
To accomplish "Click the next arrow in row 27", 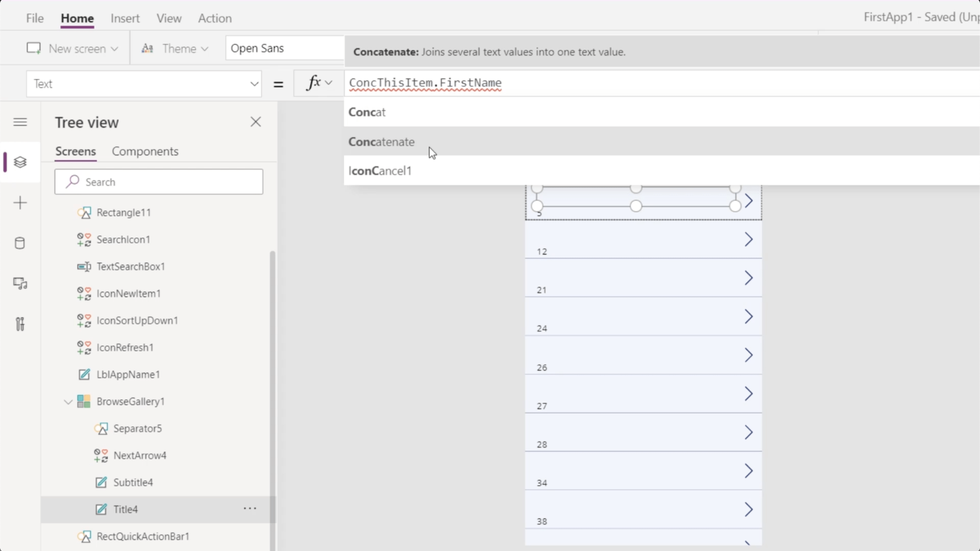I will click(748, 393).
